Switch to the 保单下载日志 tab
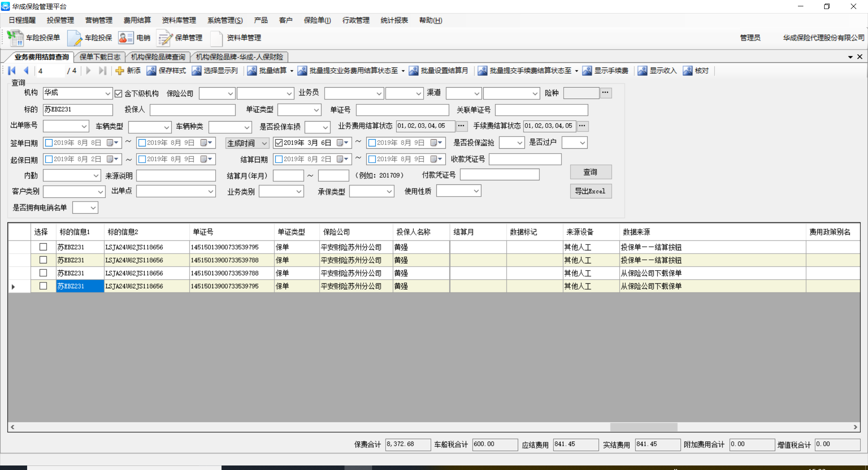The image size is (868, 470). tap(100, 57)
